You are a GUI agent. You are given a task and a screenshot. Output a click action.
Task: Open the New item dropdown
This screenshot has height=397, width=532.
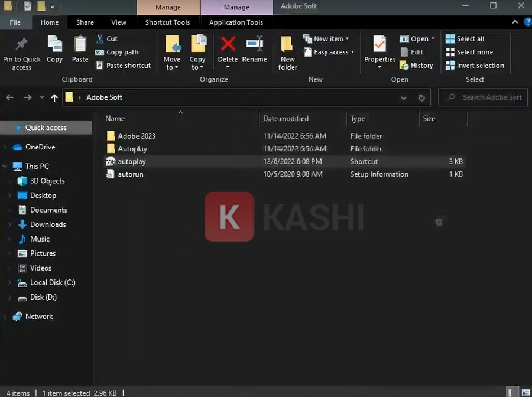click(x=327, y=38)
